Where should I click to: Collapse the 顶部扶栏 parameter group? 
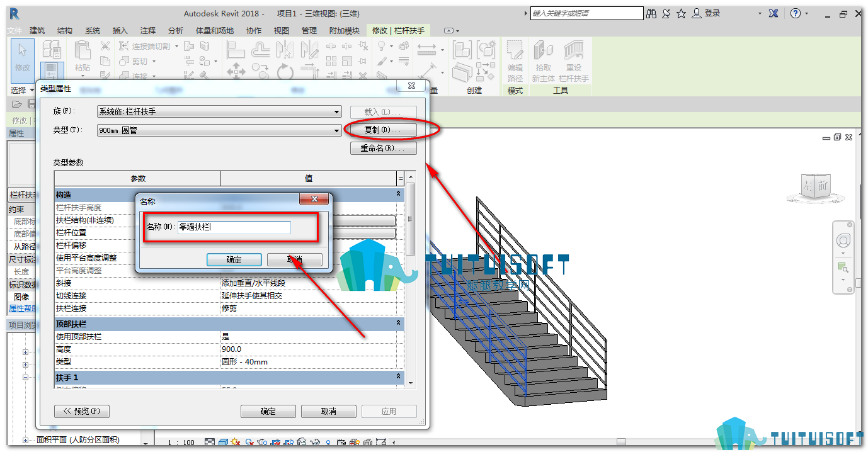[x=398, y=324]
